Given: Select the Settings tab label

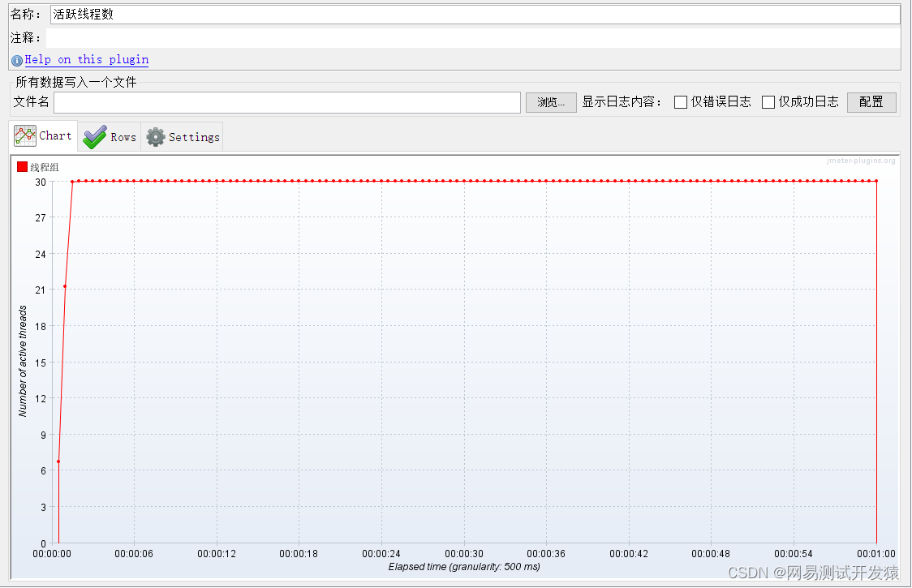Looking at the screenshot, I should 194,137.
